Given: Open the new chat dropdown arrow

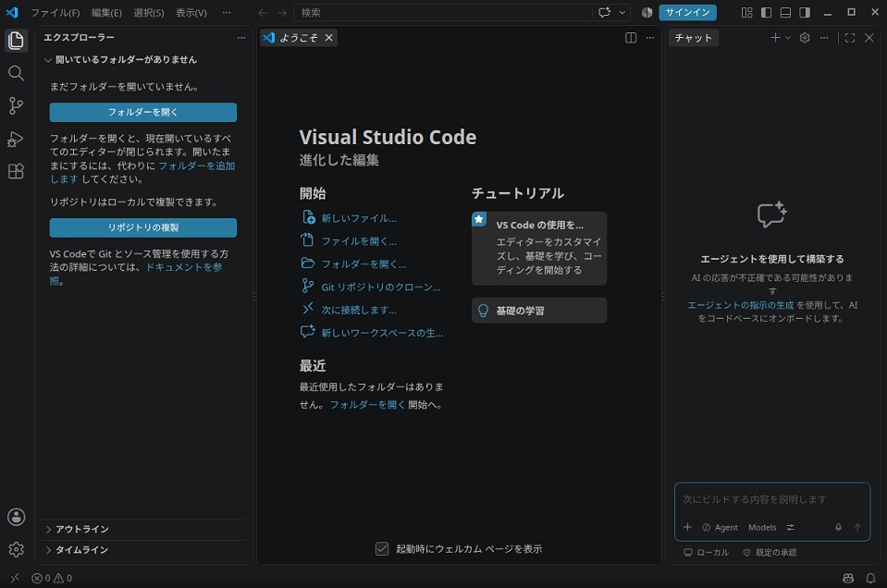Looking at the screenshot, I should (x=787, y=38).
